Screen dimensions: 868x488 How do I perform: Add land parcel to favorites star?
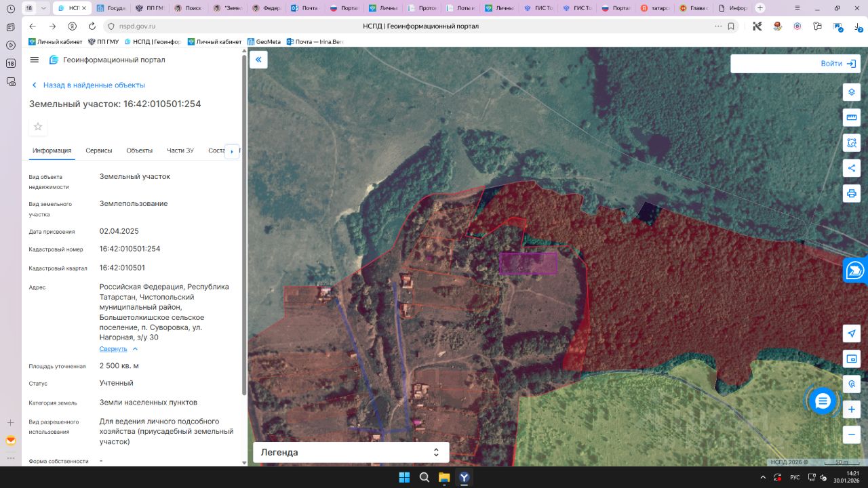click(38, 127)
